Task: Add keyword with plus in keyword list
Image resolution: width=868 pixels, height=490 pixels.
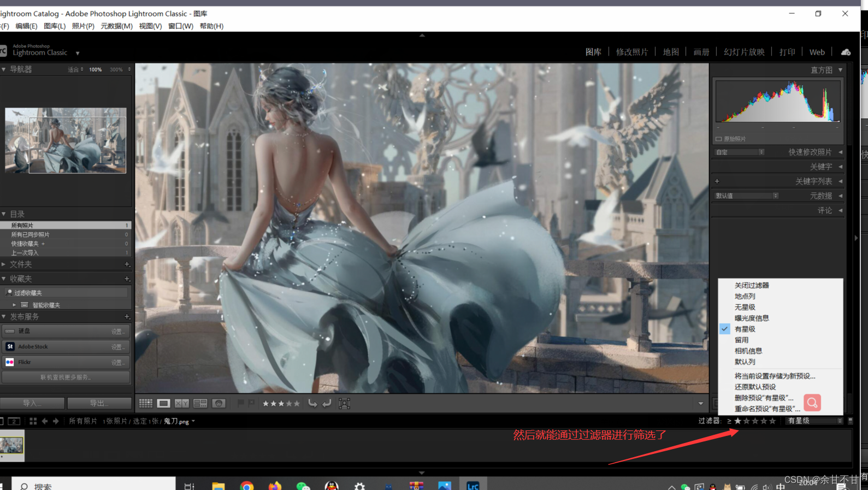Action: click(x=717, y=181)
